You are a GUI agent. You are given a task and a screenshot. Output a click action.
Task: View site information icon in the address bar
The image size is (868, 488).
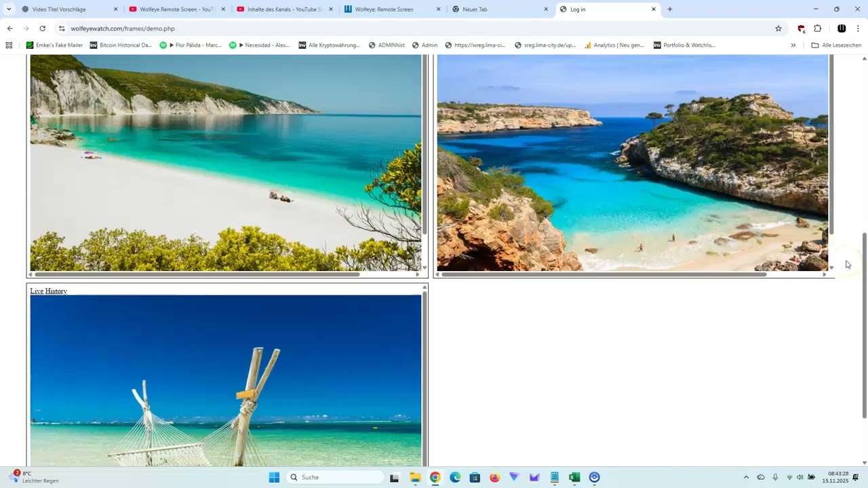tap(62, 28)
